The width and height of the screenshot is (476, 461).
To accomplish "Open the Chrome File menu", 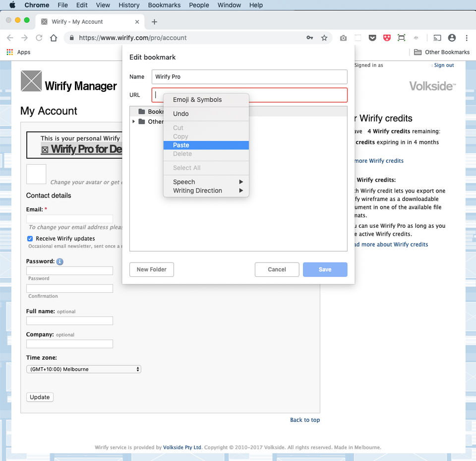I will 63,5.
